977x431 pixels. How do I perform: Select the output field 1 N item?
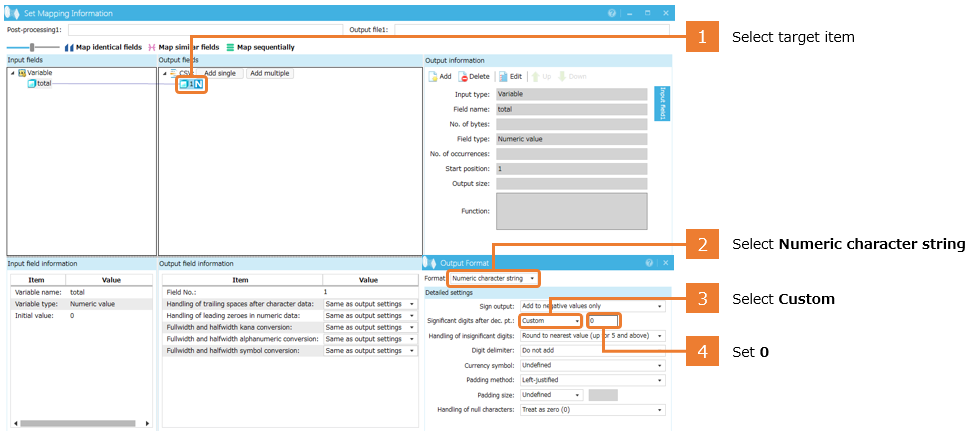tap(191, 84)
